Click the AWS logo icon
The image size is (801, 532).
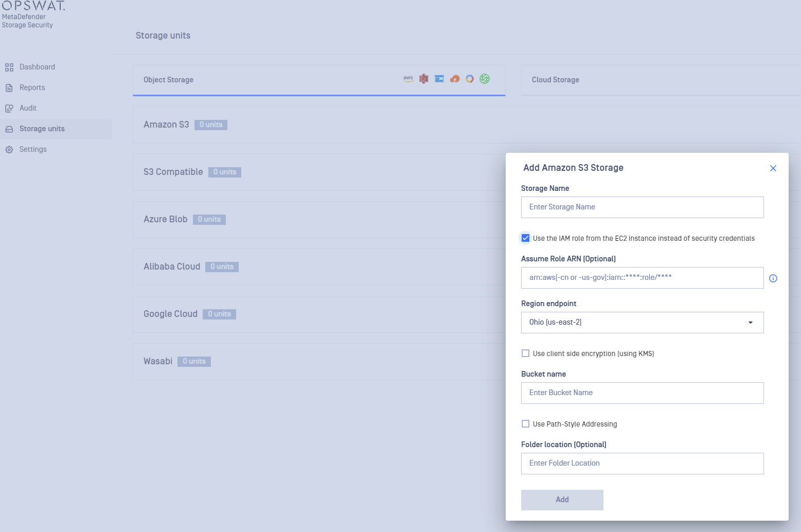[x=408, y=79]
